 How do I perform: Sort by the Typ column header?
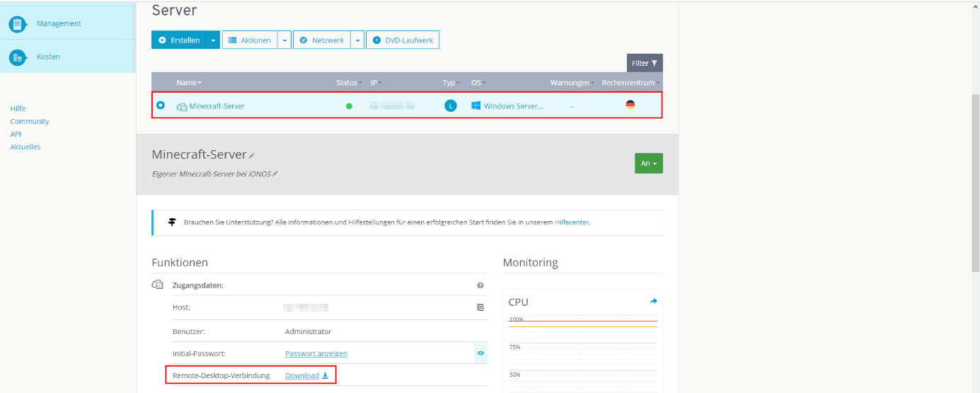pos(451,83)
